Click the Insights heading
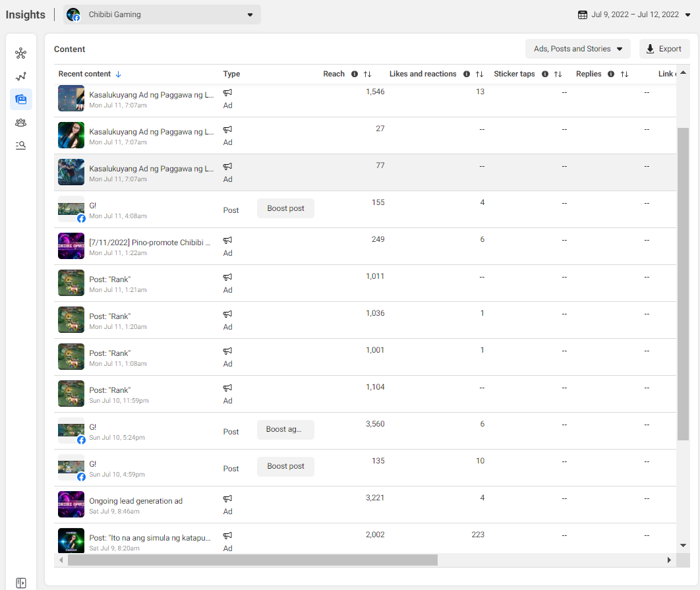 point(26,15)
